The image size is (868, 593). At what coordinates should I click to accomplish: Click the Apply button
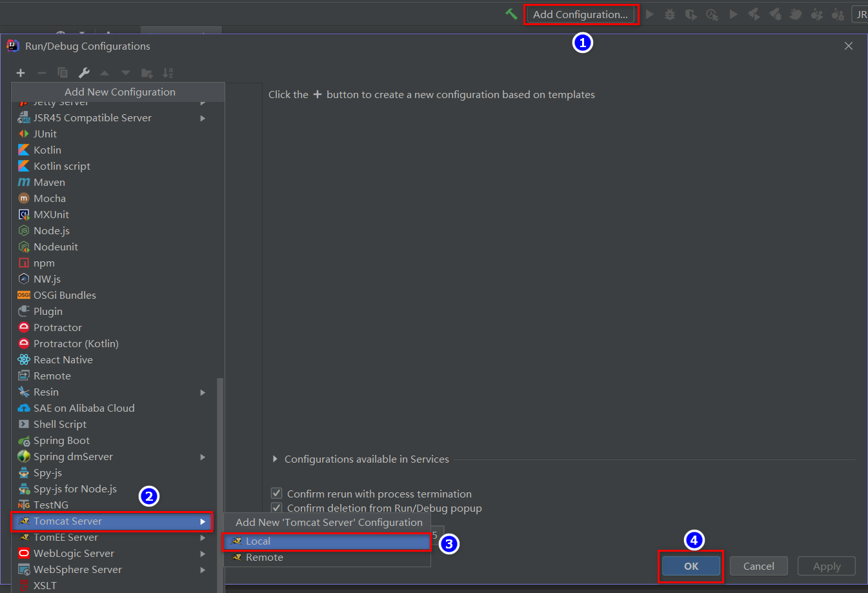tap(827, 566)
